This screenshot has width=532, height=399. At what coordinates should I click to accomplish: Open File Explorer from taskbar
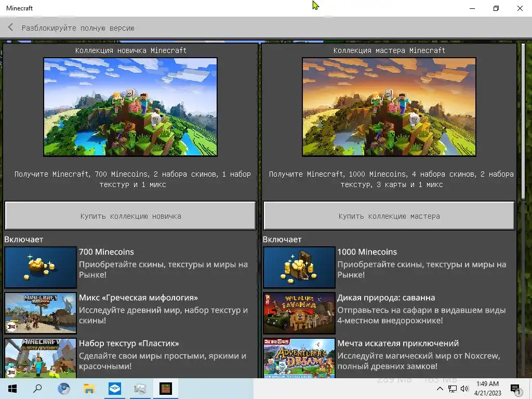pyautogui.click(x=89, y=389)
